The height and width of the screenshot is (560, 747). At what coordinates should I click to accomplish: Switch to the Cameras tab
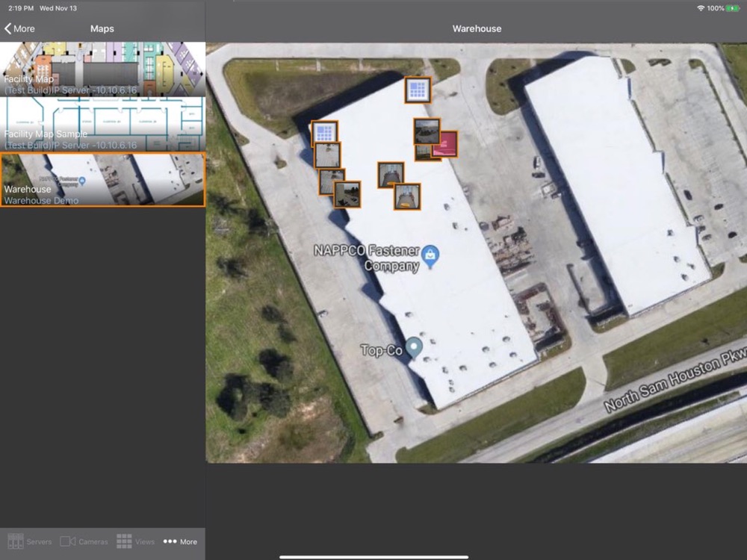[x=84, y=541]
